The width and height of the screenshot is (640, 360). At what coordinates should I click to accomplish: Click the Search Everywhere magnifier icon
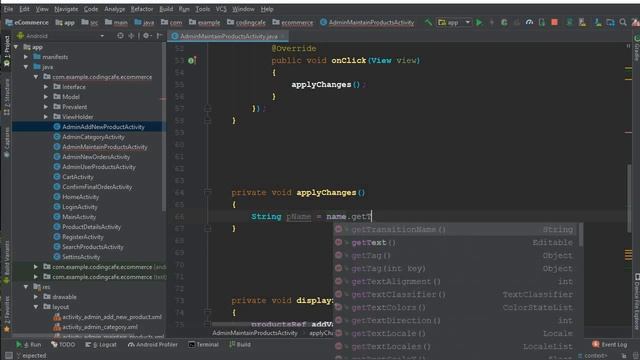[x=623, y=22]
